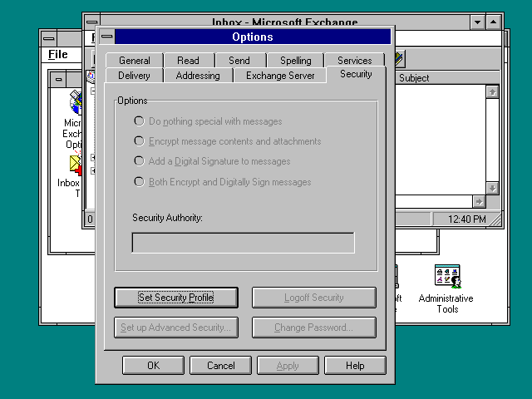This screenshot has width=532, height=399.
Task: Open Set up Advanced Security dialog
Action: click(x=176, y=328)
